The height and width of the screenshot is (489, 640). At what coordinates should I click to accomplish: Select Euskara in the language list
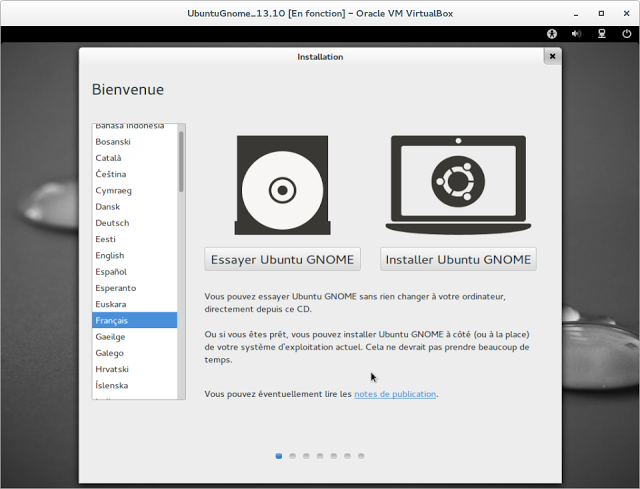point(135,305)
